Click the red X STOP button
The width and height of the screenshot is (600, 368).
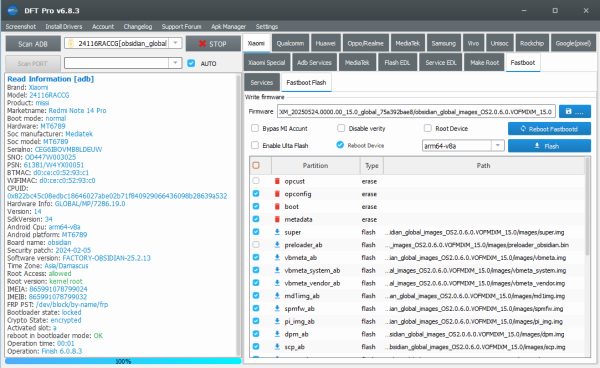click(x=213, y=44)
